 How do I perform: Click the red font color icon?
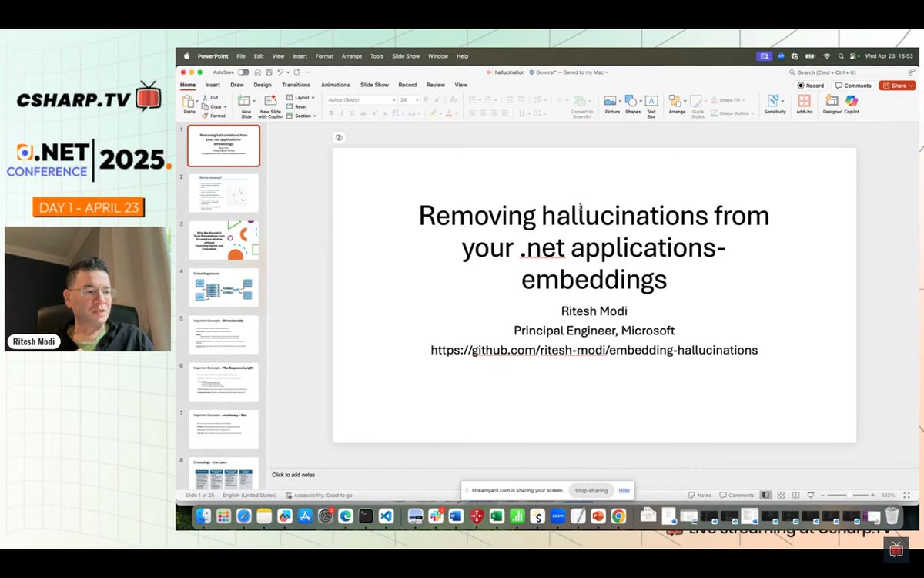[450, 113]
